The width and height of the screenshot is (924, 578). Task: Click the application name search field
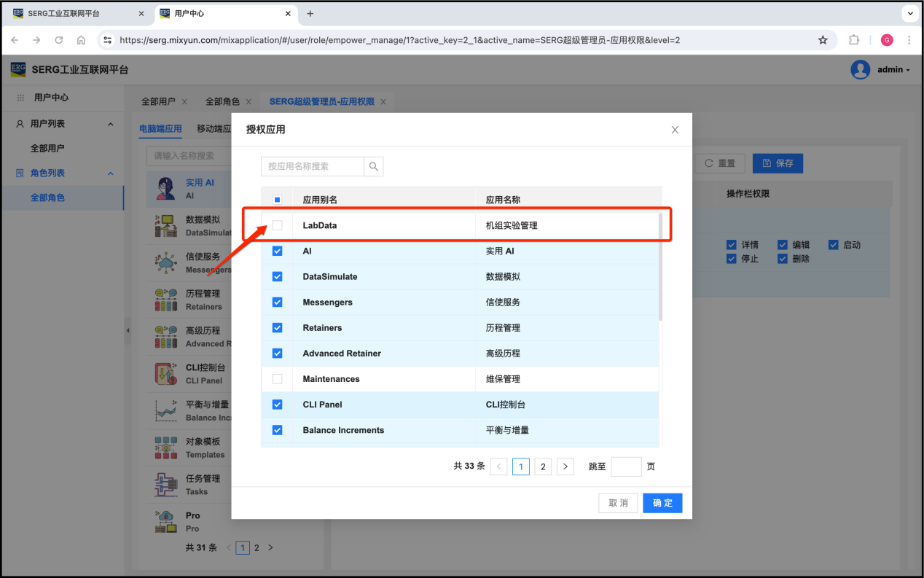313,166
